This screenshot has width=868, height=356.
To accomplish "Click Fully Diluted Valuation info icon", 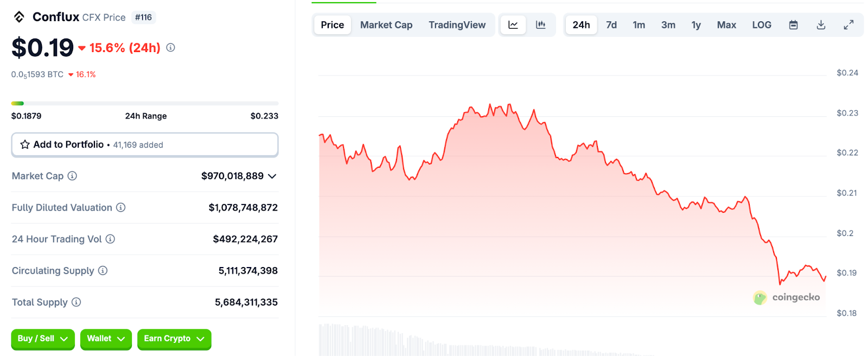I will pyautogui.click(x=121, y=207).
